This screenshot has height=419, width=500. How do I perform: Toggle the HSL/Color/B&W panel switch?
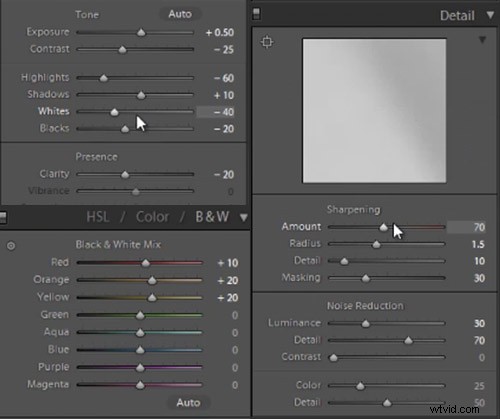click(x=3, y=218)
